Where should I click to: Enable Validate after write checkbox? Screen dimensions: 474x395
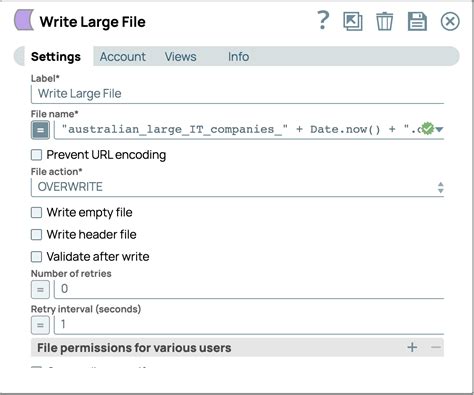(x=36, y=257)
